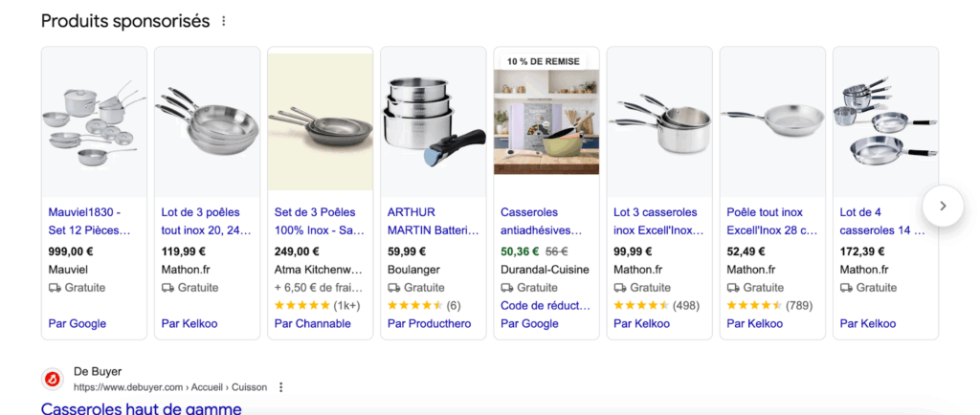Screen dimensions: 980x415
Task: Open sponsored products three-dot options menu
Action: (224, 21)
